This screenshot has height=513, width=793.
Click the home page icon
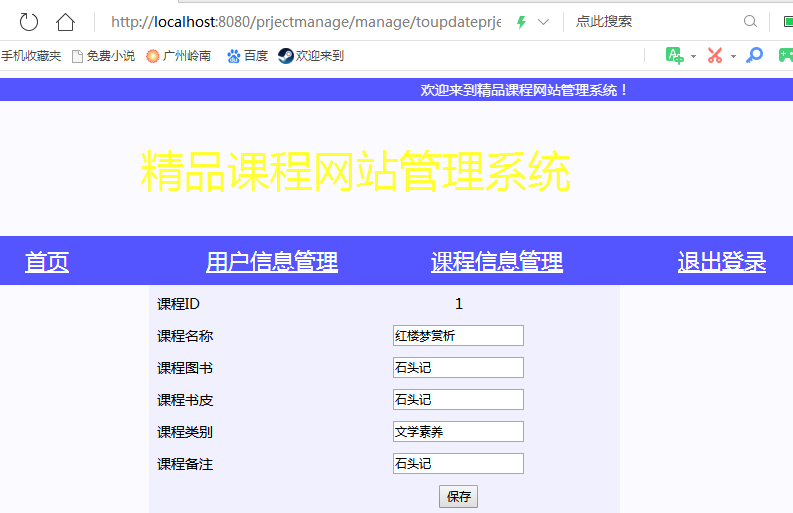65,22
